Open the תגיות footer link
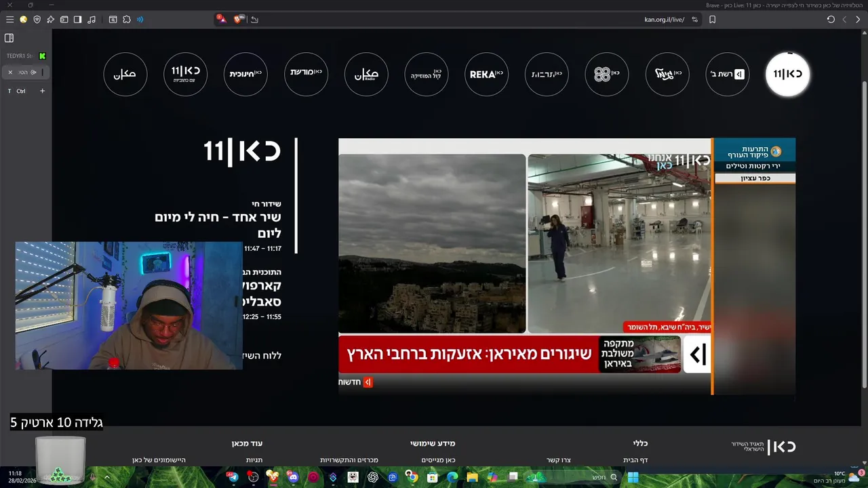 [254, 460]
